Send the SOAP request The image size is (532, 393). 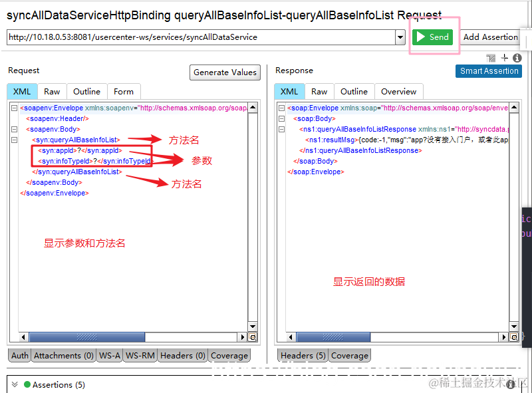click(433, 37)
